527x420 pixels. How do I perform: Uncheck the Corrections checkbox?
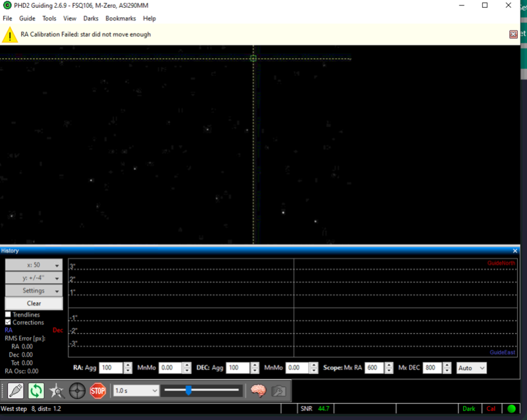[8, 322]
